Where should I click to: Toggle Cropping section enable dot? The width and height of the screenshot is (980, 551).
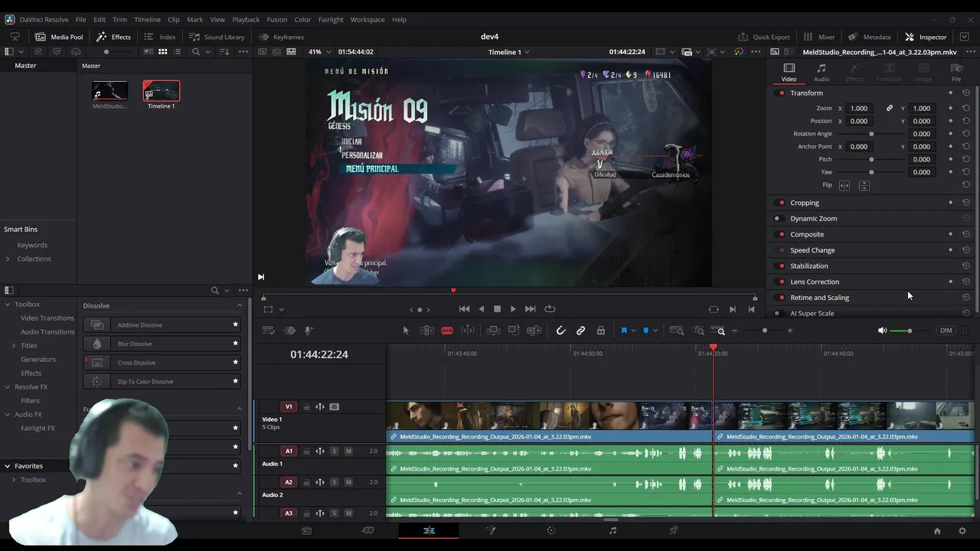tap(781, 203)
